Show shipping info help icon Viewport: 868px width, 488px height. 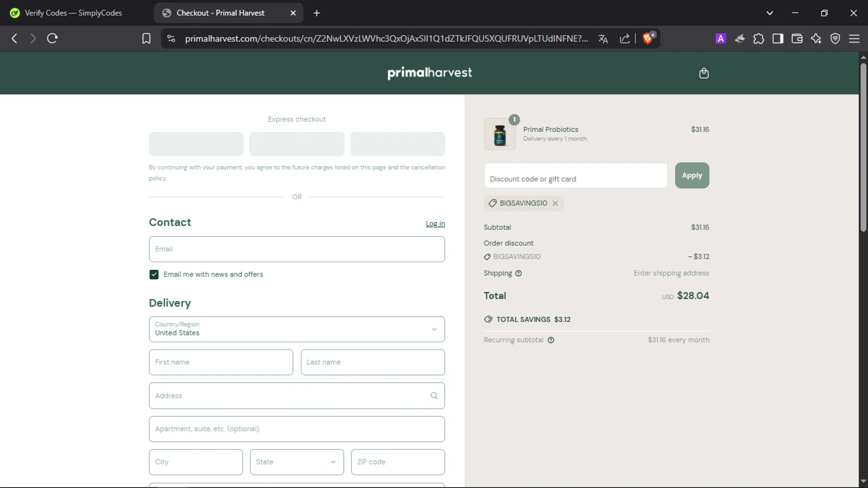click(518, 273)
